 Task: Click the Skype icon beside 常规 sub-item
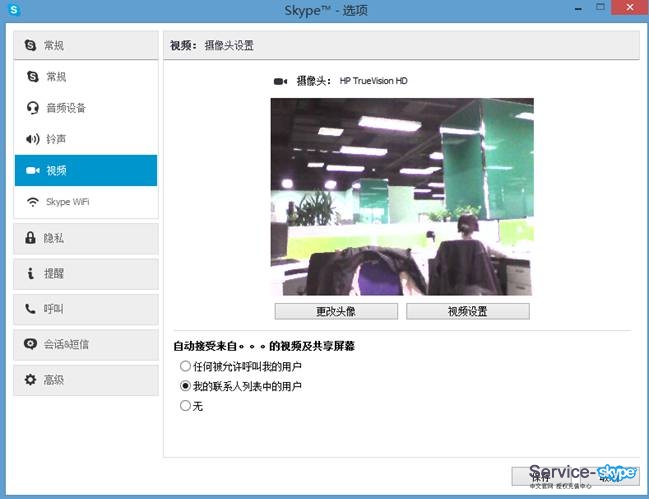click(x=33, y=77)
